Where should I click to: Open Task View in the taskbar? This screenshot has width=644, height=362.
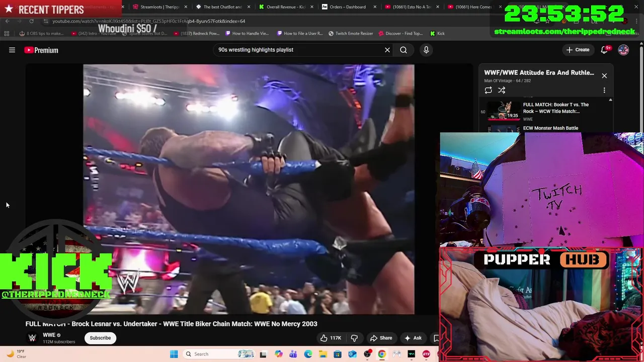click(263, 354)
